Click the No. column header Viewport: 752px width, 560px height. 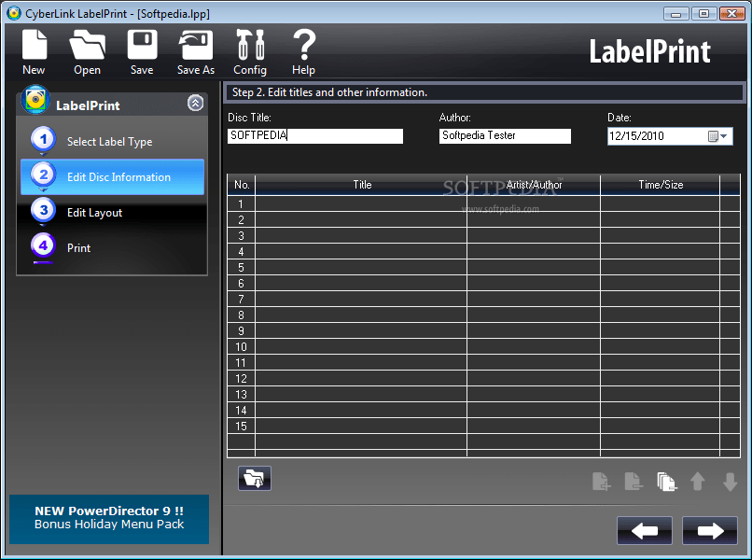tap(242, 185)
